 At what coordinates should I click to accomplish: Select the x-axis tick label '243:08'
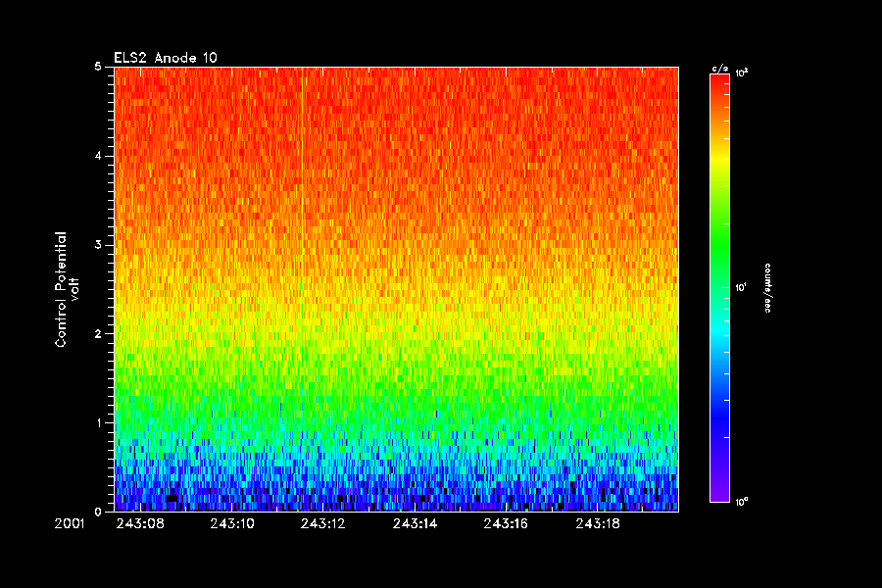coord(140,524)
